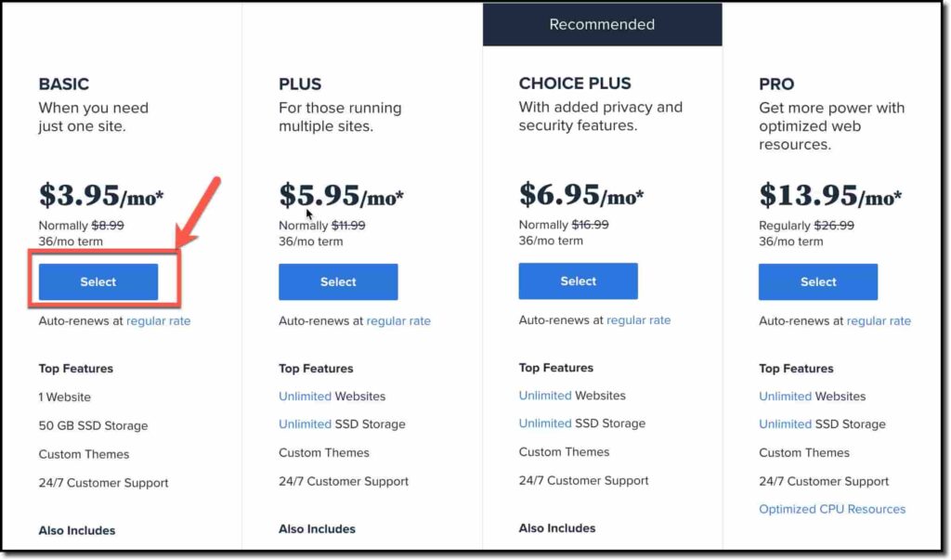Viewport: 951px width, 560px height.
Task: Open Optimized CPU Resources link
Action: 832,509
